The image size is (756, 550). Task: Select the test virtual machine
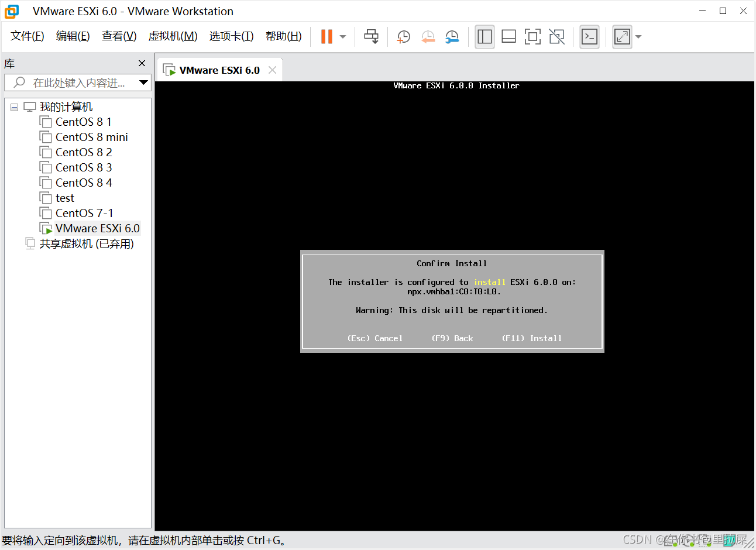[65, 198]
